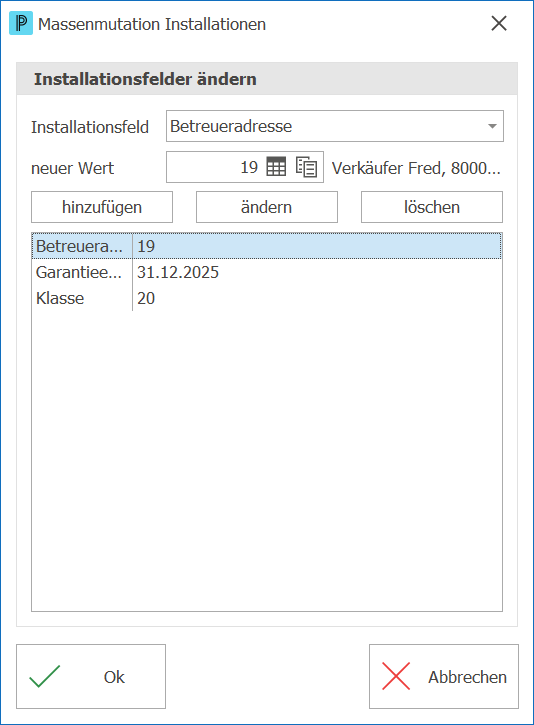This screenshot has width=534, height=725.
Task: Click the neuer Wert label
Action: point(73,168)
